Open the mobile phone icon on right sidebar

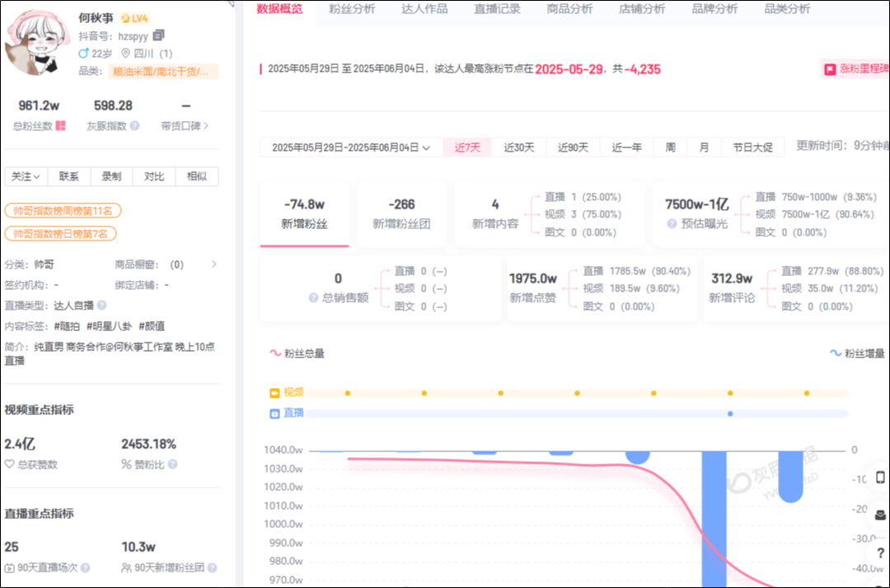pyautogui.click(x=879, y=478)
